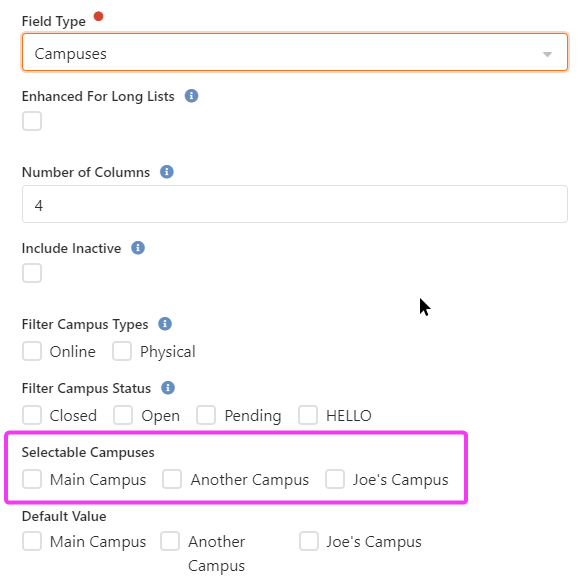Enable Enhanced For Long Lists checkbox
582x585 pixels.
point(32,121)
